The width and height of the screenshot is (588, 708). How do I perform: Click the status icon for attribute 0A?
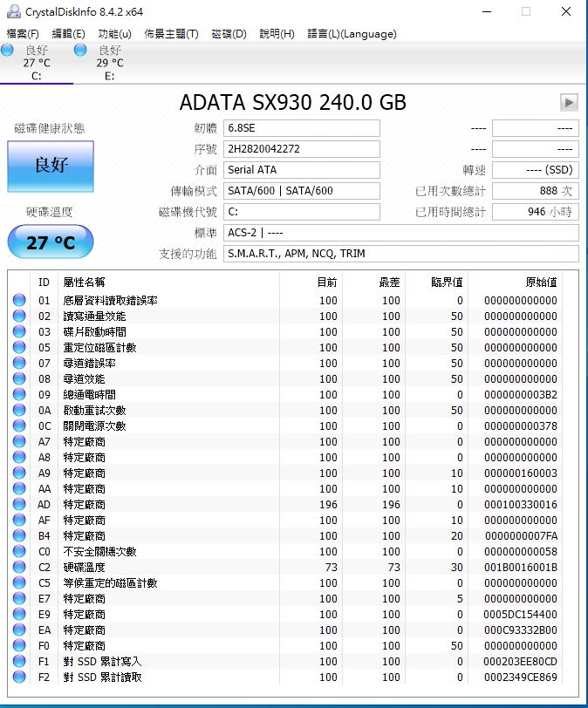(19, 410)
